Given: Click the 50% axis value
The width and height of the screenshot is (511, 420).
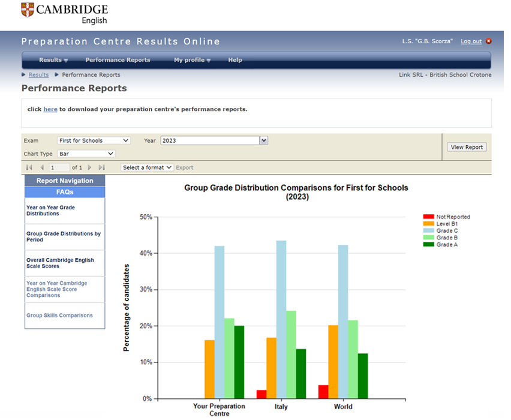Looking at the screenshot, I should click(x=146, y=217).
